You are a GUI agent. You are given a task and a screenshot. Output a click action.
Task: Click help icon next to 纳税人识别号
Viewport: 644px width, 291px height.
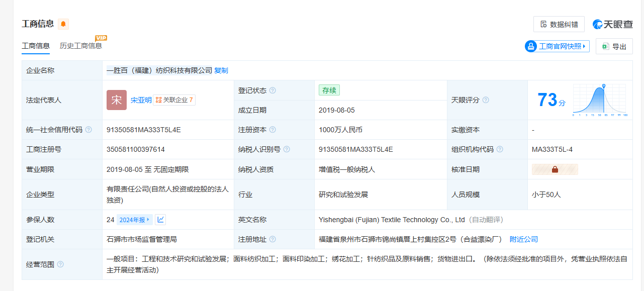[287, 149]
